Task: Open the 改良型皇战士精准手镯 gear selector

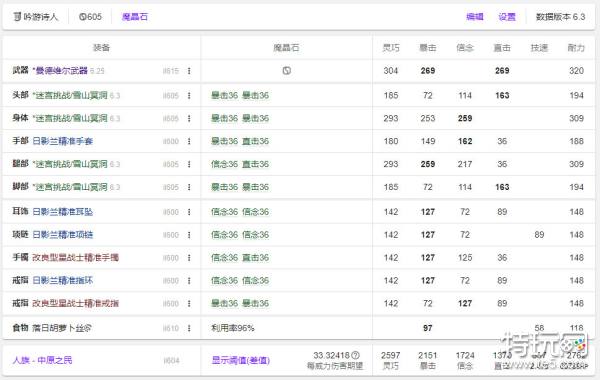Action: 75,258
